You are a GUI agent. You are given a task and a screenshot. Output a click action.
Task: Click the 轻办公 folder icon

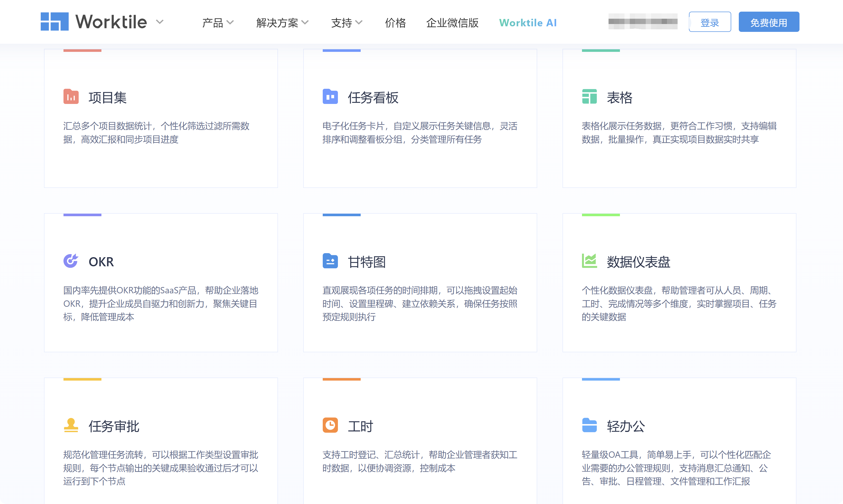pyautogui.click(x=589, y=426)
